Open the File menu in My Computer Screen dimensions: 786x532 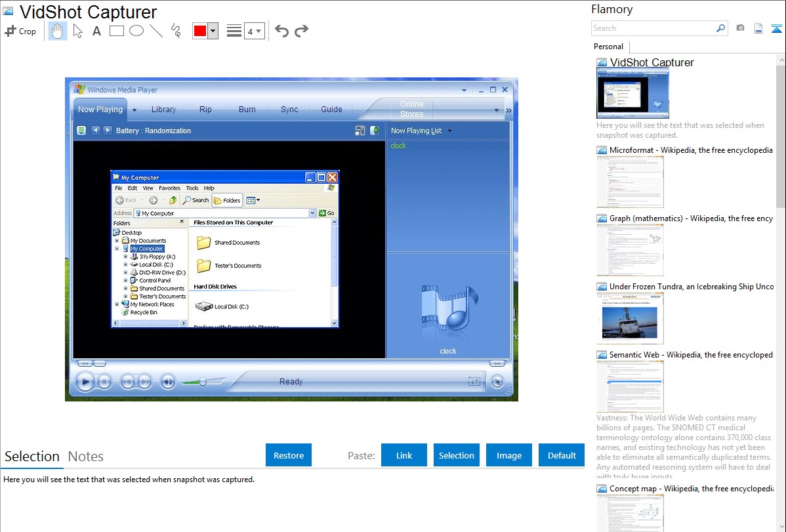(x=119, y=188)
